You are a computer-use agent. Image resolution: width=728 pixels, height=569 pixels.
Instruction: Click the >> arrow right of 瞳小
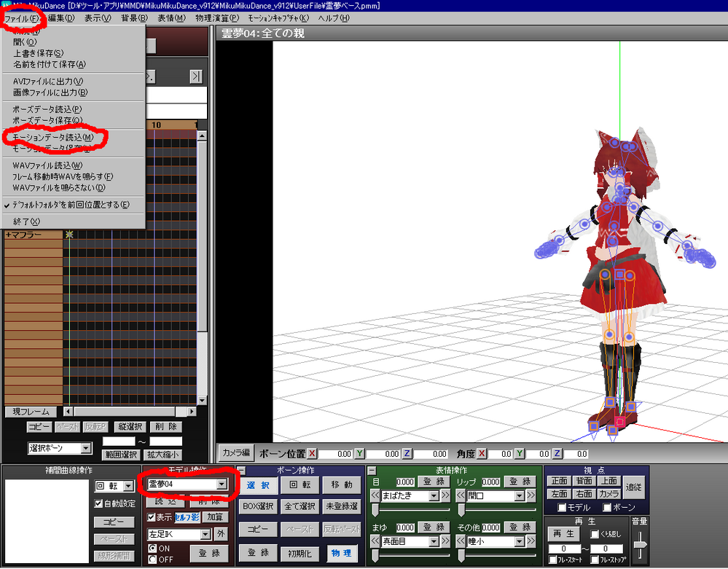coord(531,541)
